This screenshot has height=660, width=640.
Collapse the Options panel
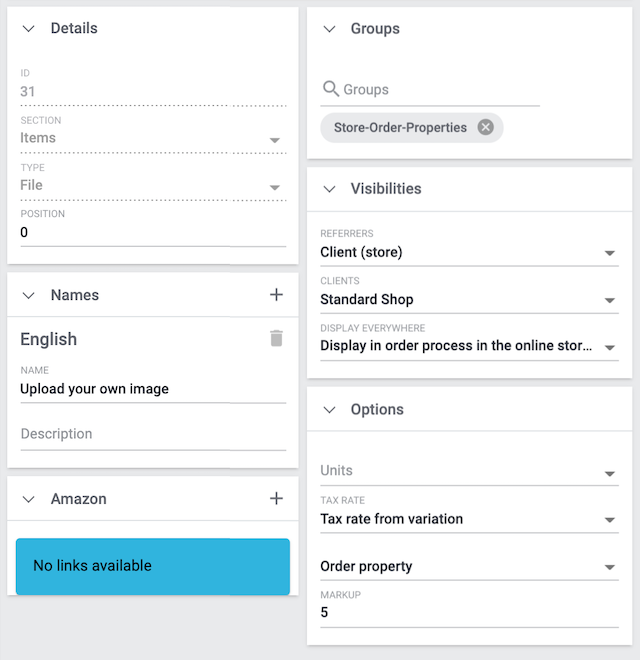click(329, 410)
